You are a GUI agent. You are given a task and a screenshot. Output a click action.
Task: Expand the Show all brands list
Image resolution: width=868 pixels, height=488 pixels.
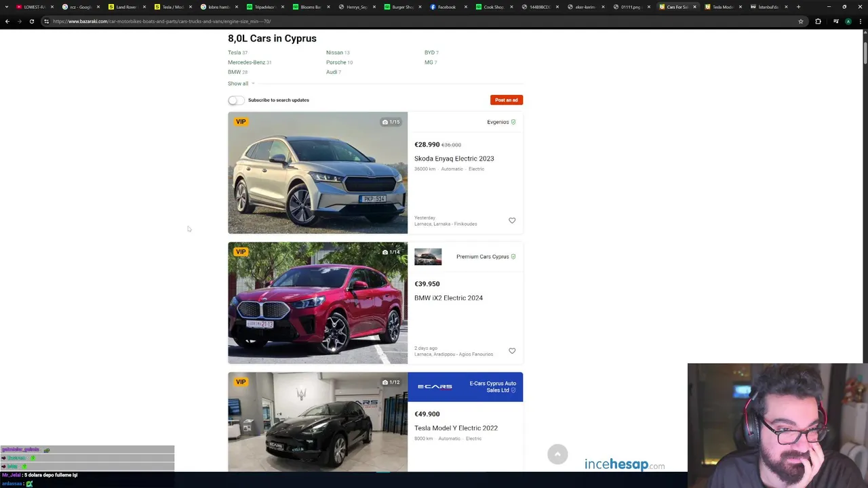click(241, 83)
